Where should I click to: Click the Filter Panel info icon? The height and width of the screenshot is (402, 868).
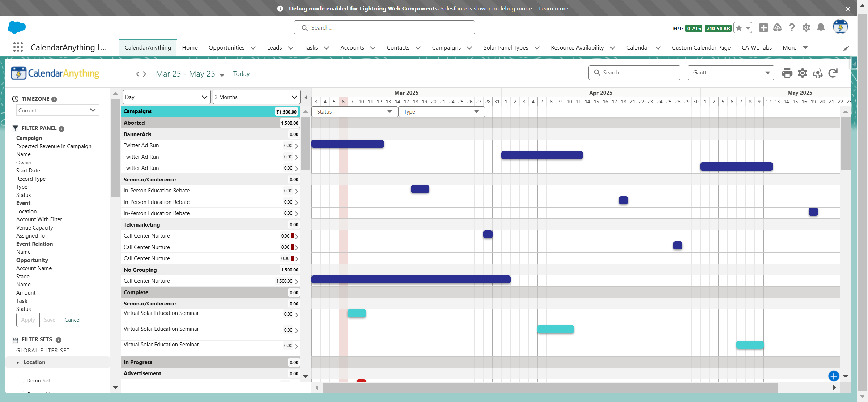click(x=61, y=129)
